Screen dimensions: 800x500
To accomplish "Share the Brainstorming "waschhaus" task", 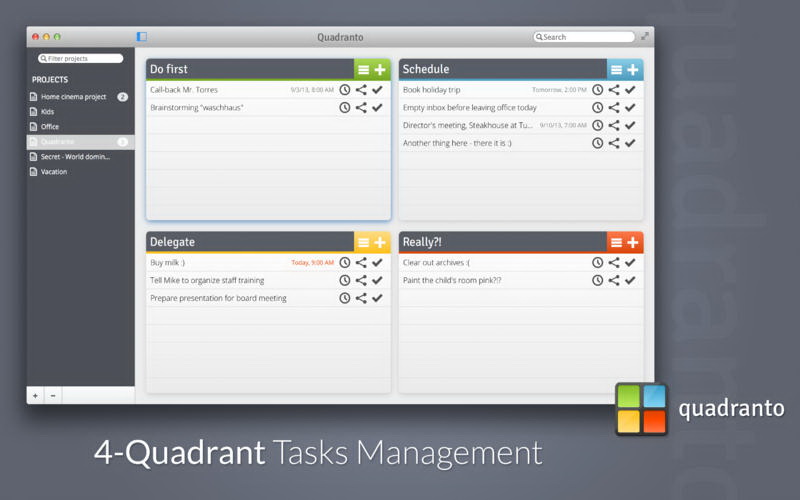I will 361,108.
